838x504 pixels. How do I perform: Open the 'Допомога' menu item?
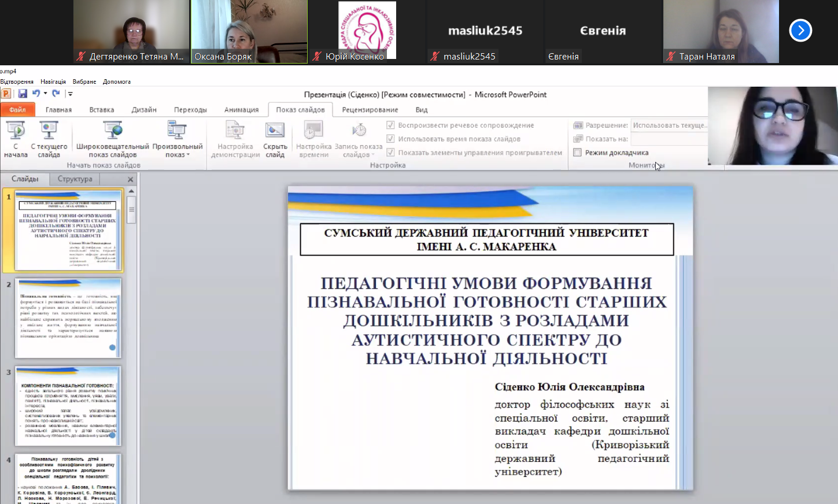click(117, 81)
